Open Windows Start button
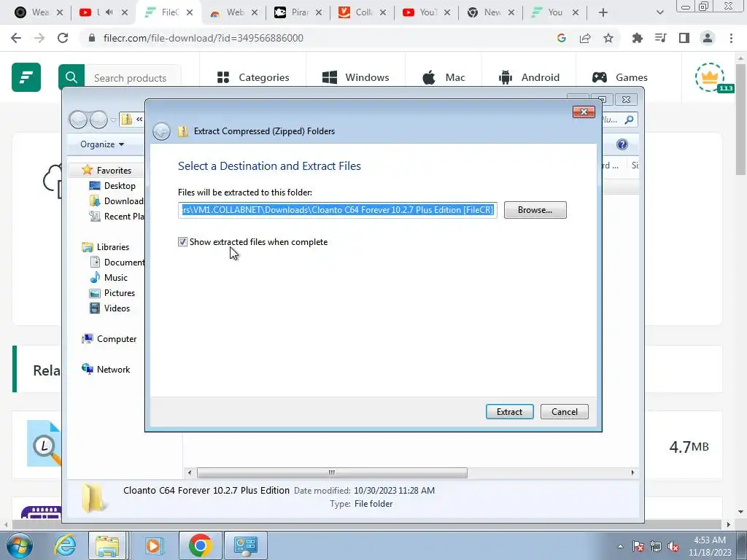The image size is (747, 560). (x=19, y=545)
